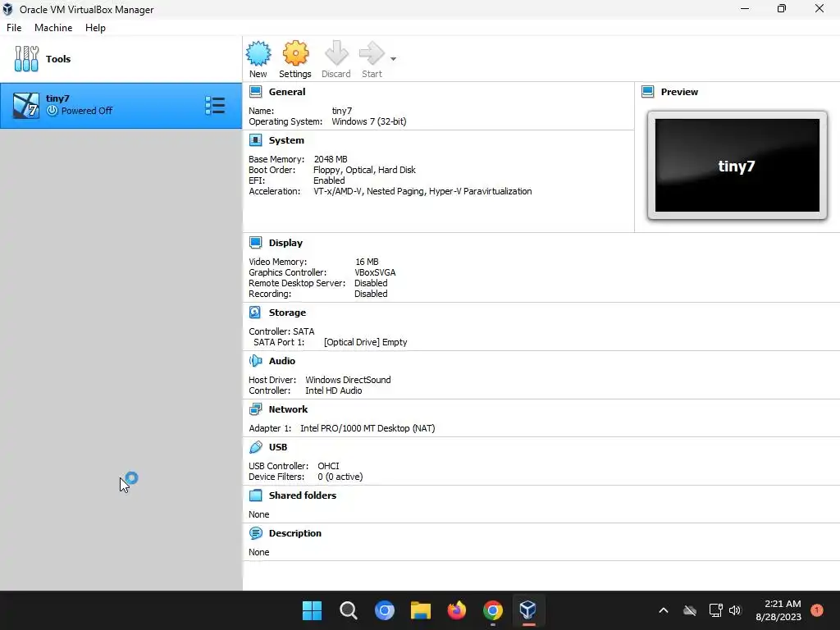Click the Description section bubble icon

256,533
